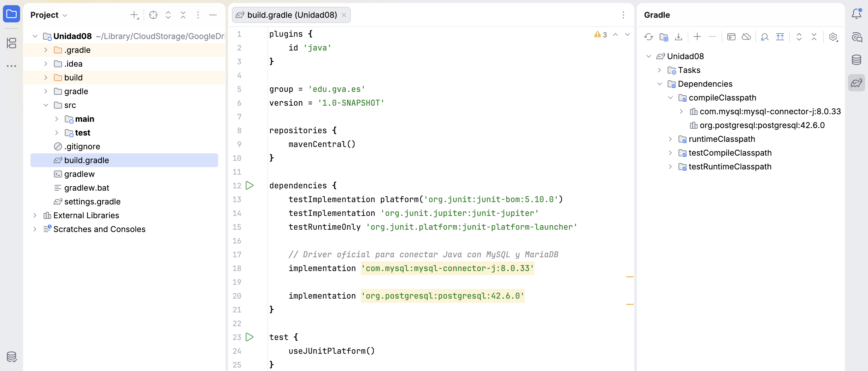Open the Structure tool window icon
868x371 pixels.
point(11,43)
